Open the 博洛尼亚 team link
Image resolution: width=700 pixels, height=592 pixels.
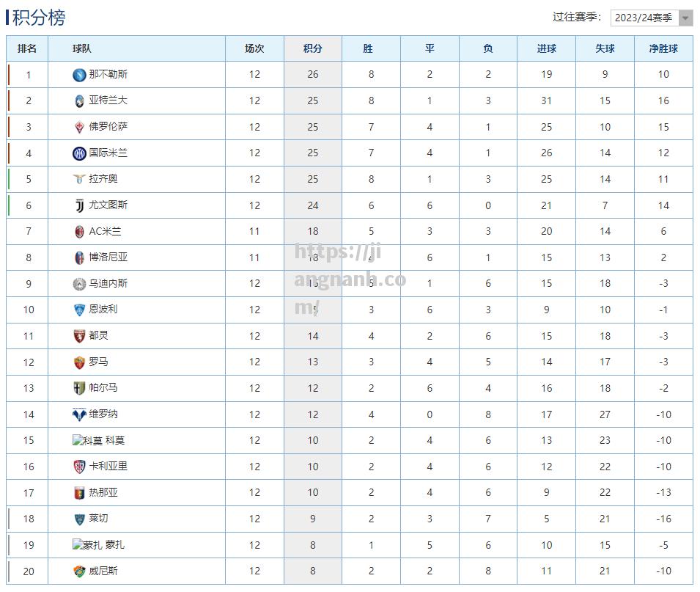(108, 257)
